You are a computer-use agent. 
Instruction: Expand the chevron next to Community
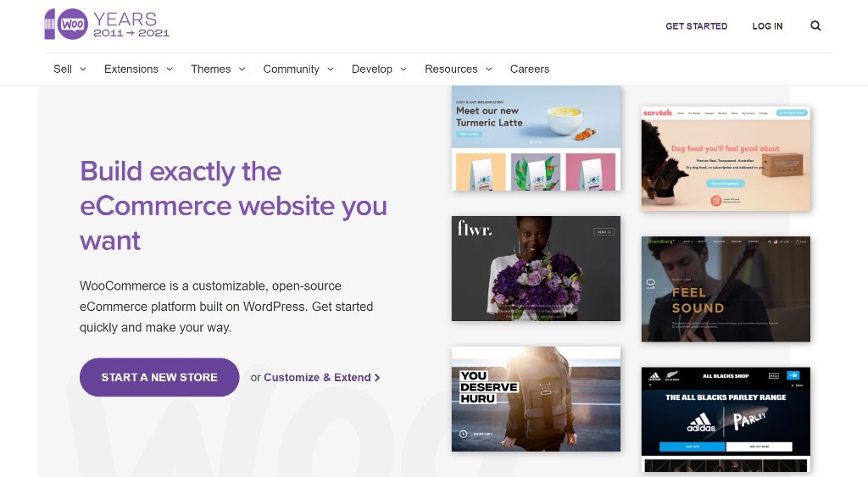click(331, 69)
